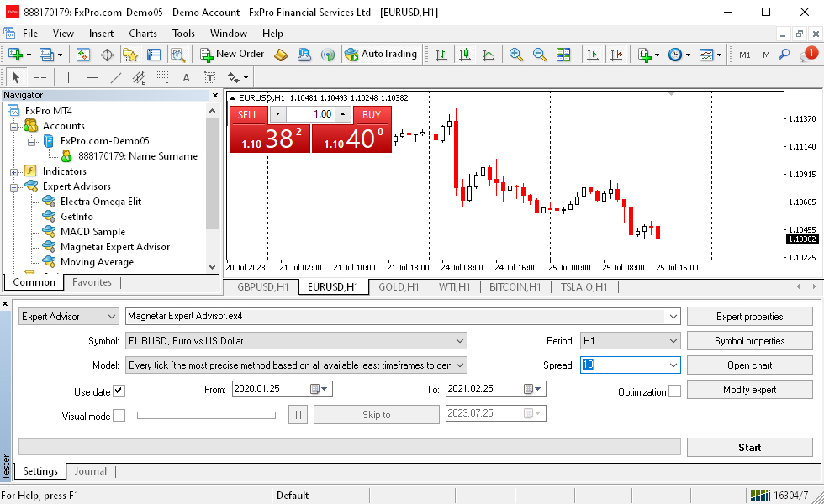824x504 pixels.
Task: Open the Tools menu
Action: (183, 34)
